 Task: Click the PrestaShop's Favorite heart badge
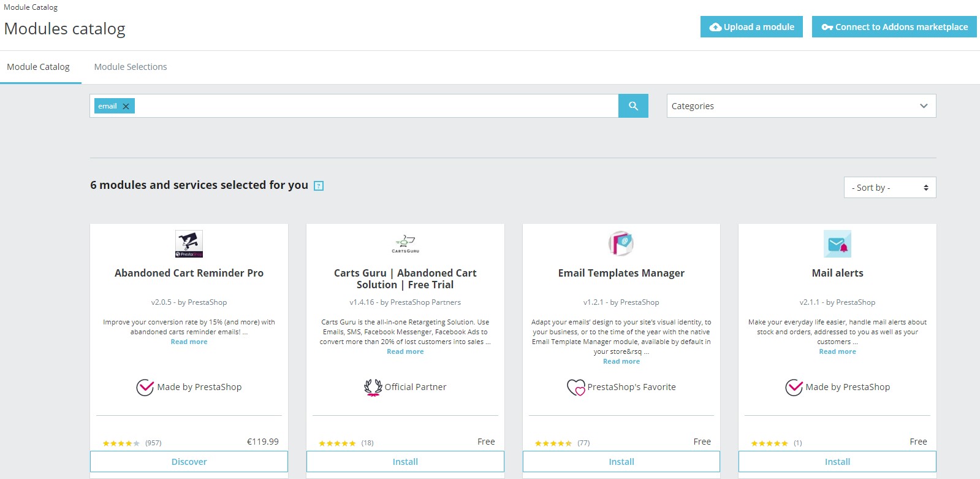click(x=621, y=387)
